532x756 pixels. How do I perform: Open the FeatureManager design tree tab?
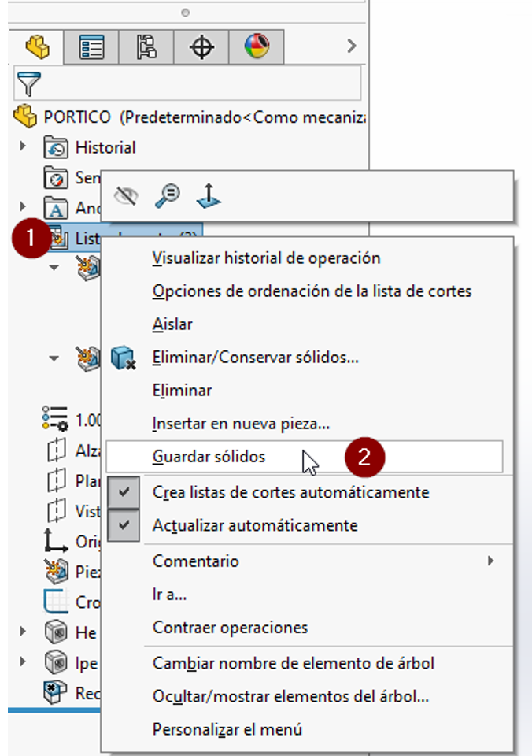37,47
